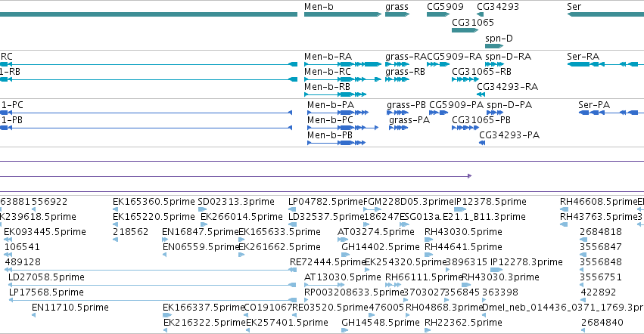The height and width of the screenshot is (334, 644).
Task: Click the Men-b-RC transcript
Action: click(343, 79)
